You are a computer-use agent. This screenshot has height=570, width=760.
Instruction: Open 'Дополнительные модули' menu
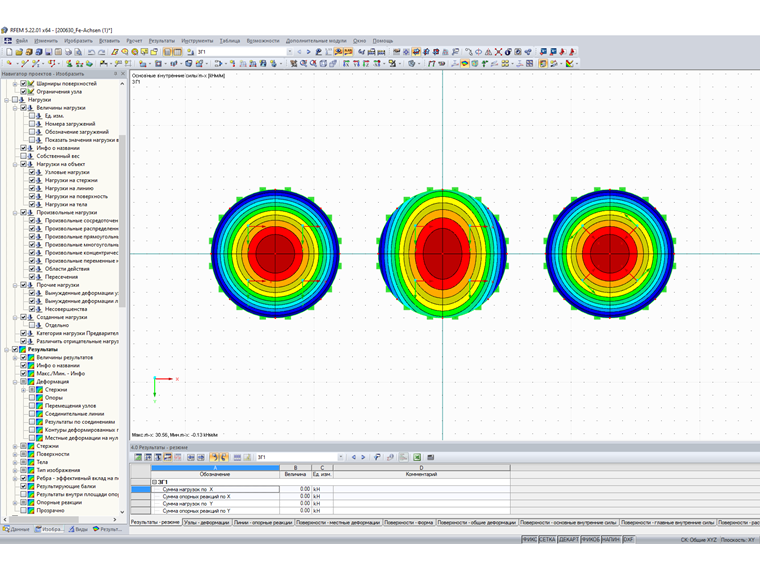[316, 41]
